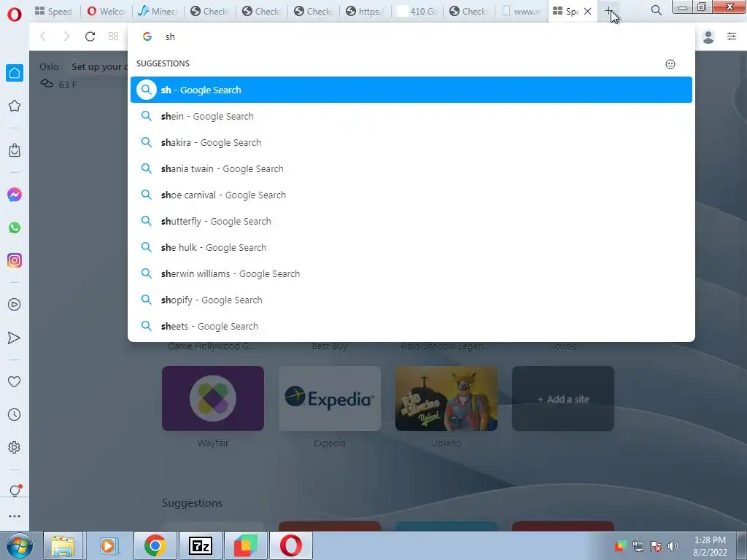
Task: Open History clock icon in sidebar
Action: tap(15, 415)
